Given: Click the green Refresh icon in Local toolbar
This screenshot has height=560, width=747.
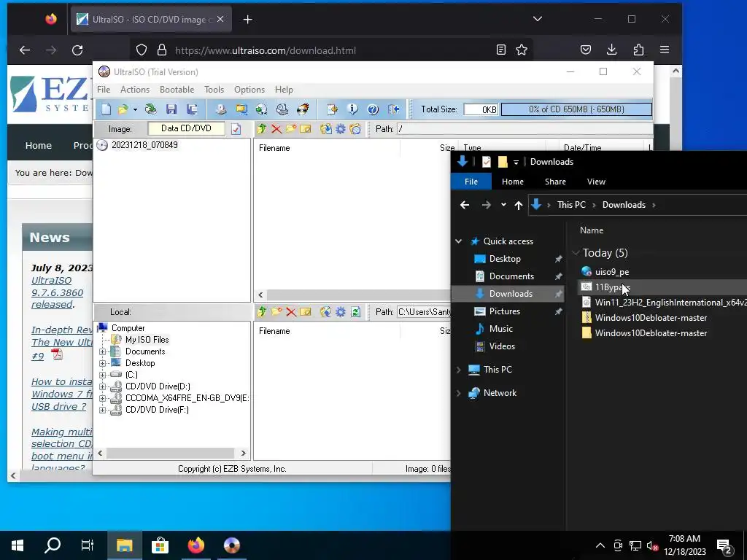Looking at the screenshot, I should point(355,312).
